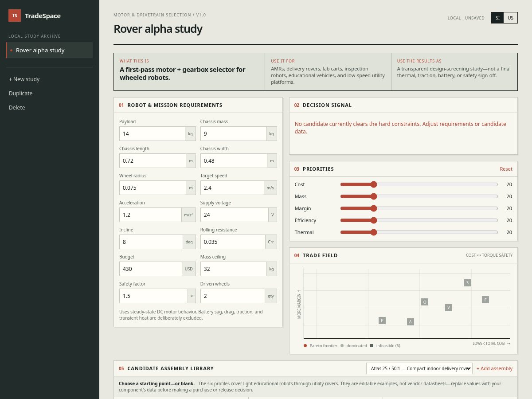Adjust the Mass priority slider

pyautogui.click(x=419, y=196)
